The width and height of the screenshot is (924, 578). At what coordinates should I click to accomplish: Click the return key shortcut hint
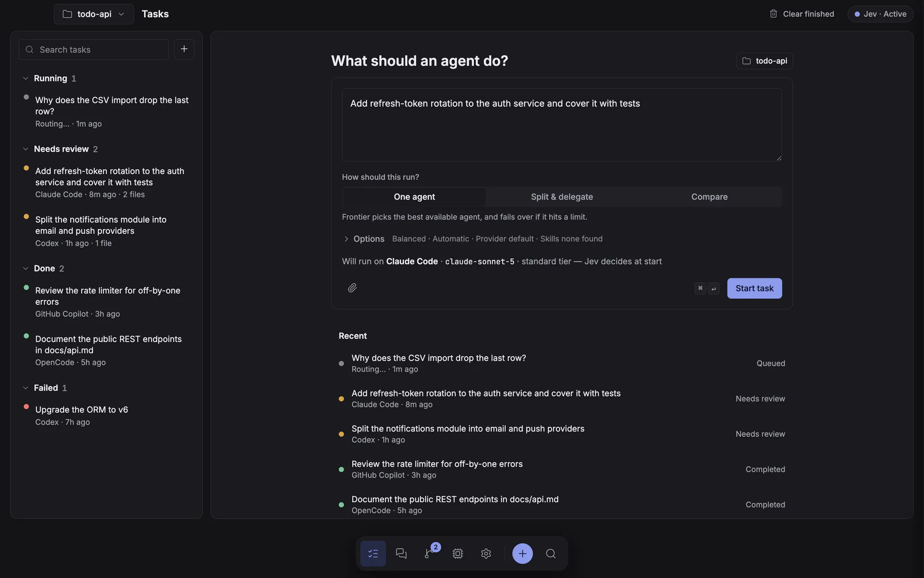[714, 288]
